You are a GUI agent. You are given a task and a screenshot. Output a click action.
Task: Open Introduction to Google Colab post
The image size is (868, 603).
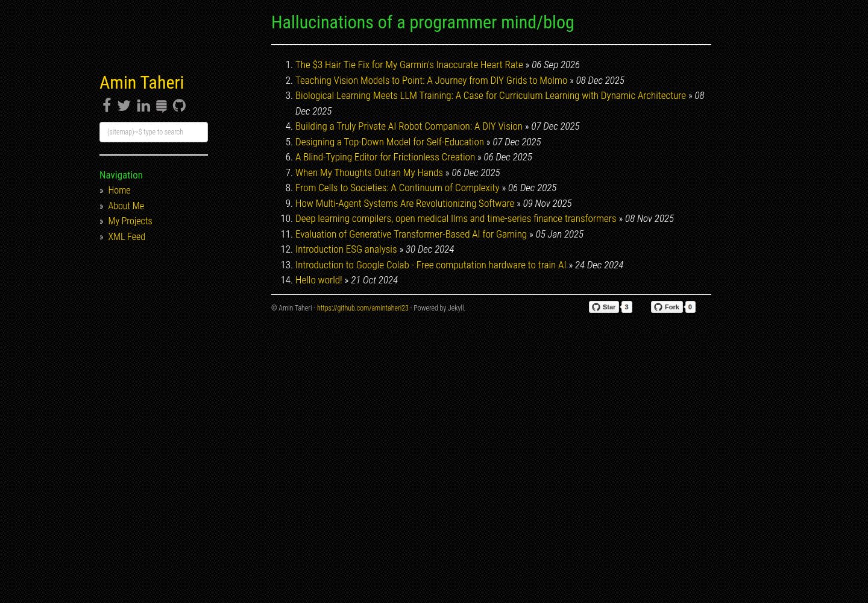(430, 265)
